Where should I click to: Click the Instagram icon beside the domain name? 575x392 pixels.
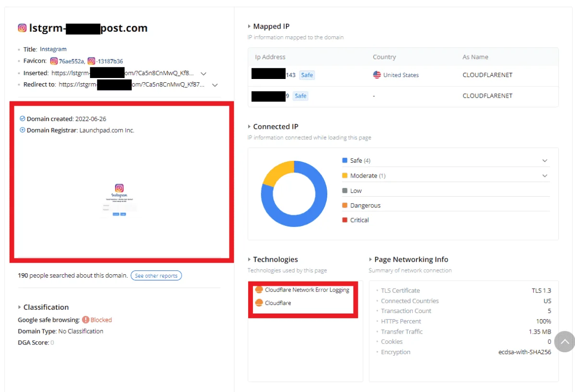(x=22, y=28)
